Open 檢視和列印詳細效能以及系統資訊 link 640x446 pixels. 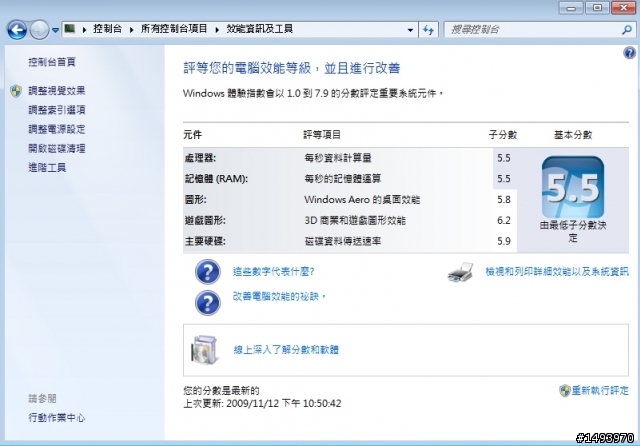[557, 272]
